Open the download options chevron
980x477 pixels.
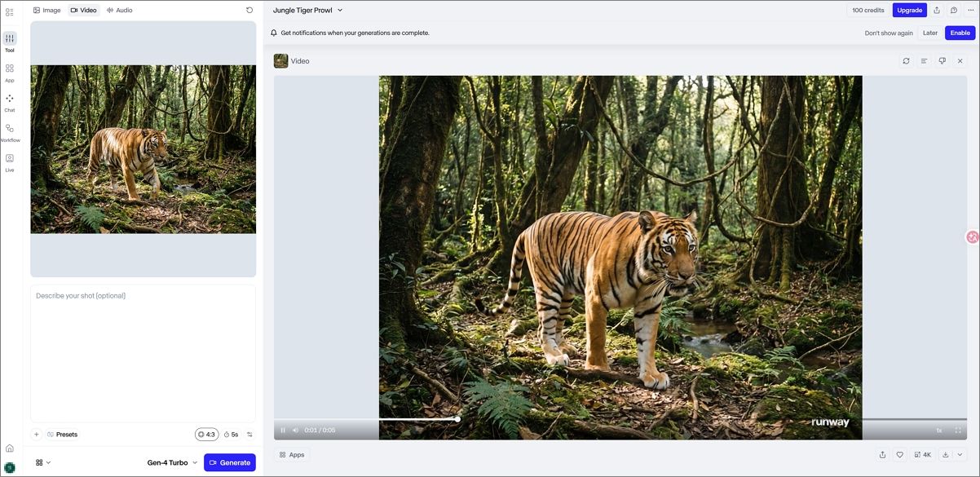pos(960,455)
